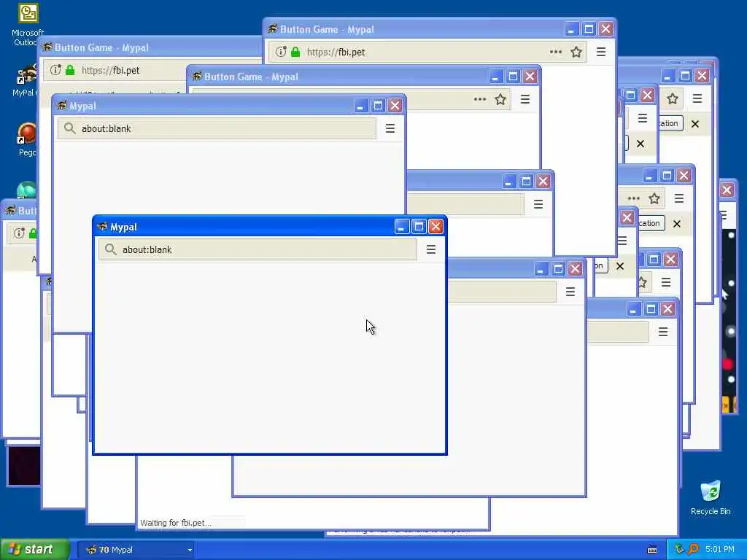
Task: Open page actions dots in right window above 'cation' button
Action: [x=634, y=198]
